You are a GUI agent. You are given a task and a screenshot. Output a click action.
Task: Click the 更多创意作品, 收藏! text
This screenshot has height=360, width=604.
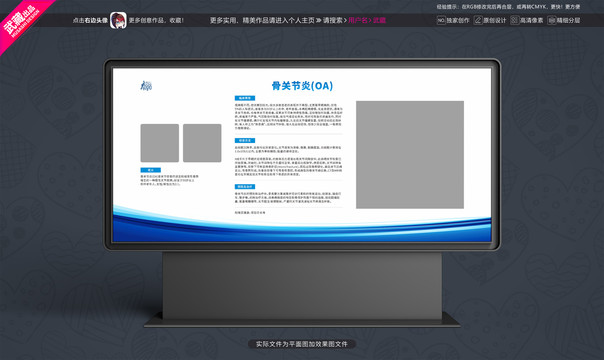[x=156, y=20]
